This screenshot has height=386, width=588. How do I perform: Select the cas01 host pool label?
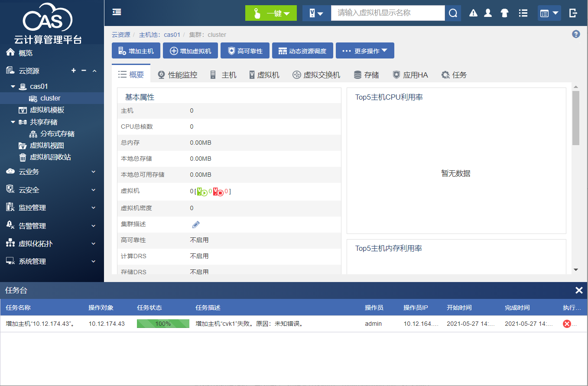click(39, 87)
